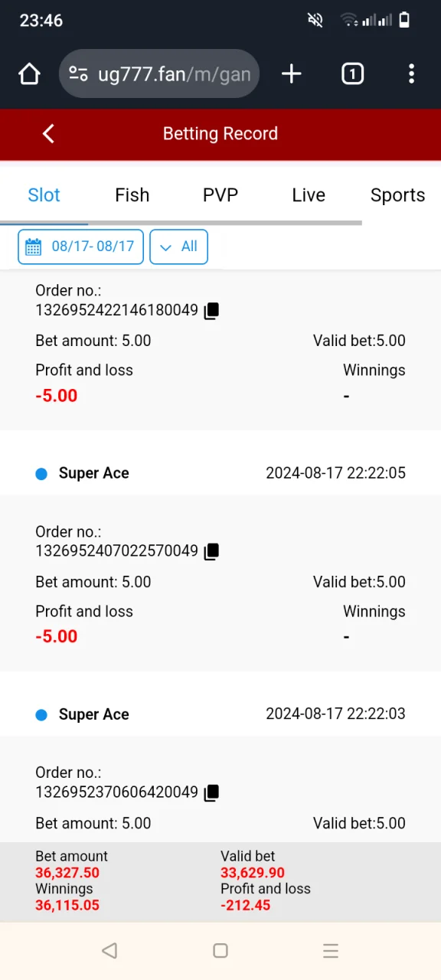Copy order number ending 606420049
This screenshot has height=980, width=441.
(x=212, y=792)
